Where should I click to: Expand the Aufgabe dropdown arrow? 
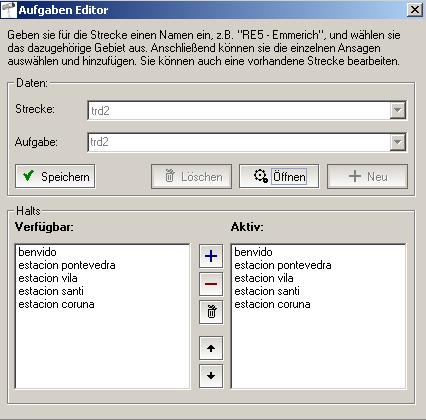pos(398,142)
